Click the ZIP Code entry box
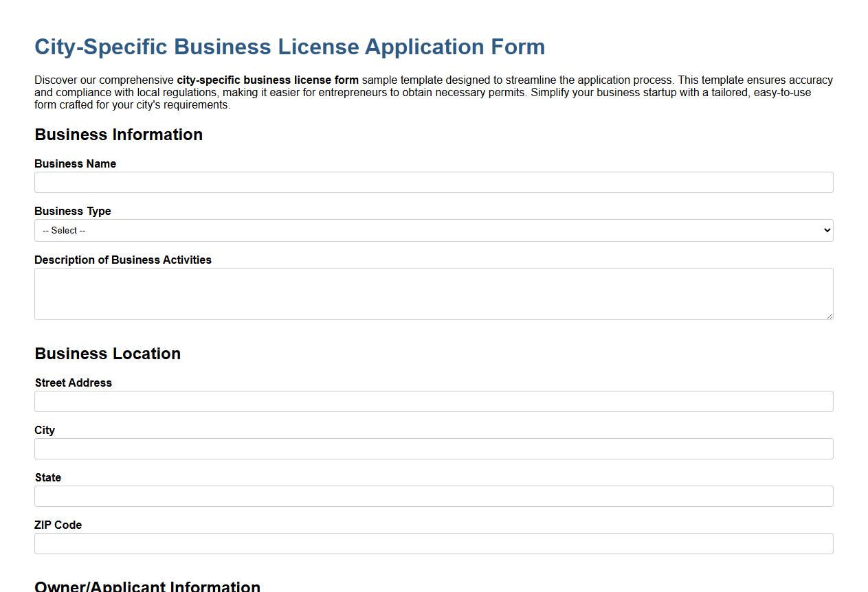Viewport: 868px width, 592px height. [x=434, y=543]
